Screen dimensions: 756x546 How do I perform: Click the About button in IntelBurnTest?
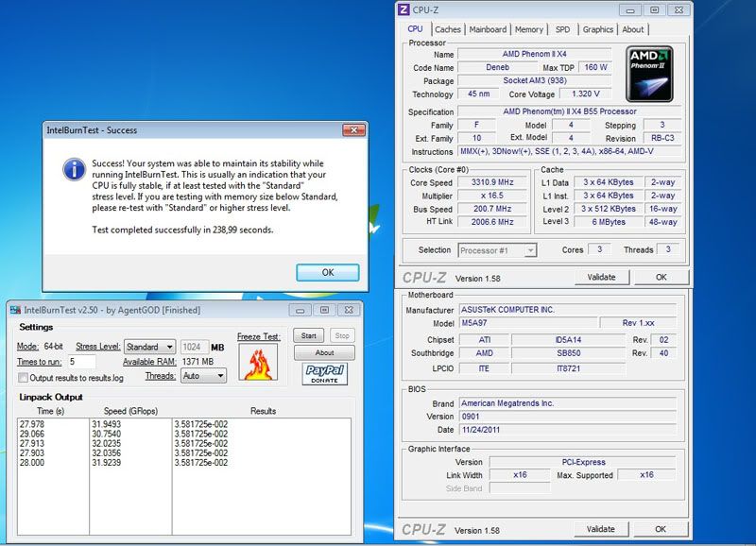324,352
